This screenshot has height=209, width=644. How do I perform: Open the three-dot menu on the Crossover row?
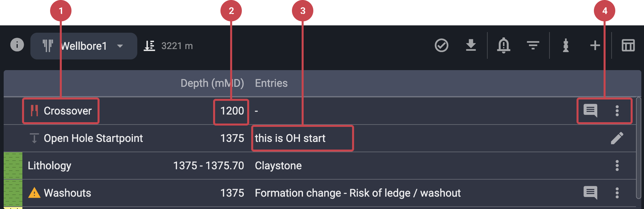pos(617,111)
